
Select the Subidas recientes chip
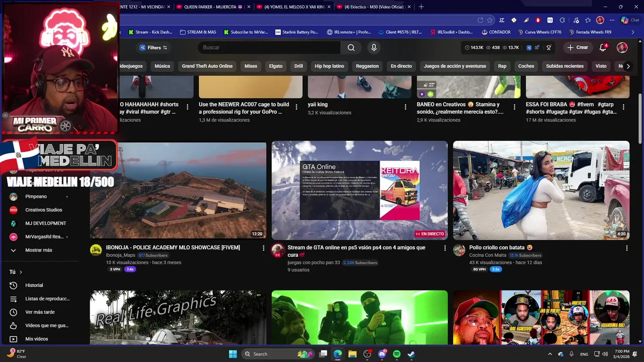click(565, 66)
